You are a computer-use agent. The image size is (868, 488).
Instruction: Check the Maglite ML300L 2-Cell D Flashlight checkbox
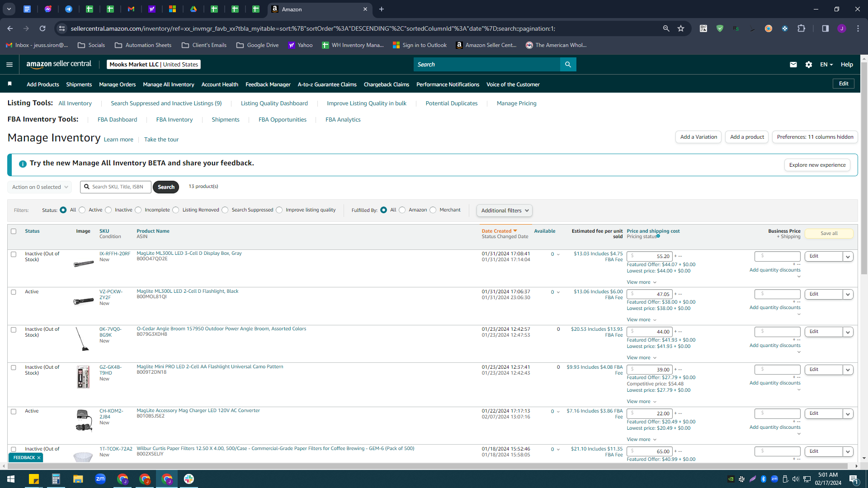(14, 292)
